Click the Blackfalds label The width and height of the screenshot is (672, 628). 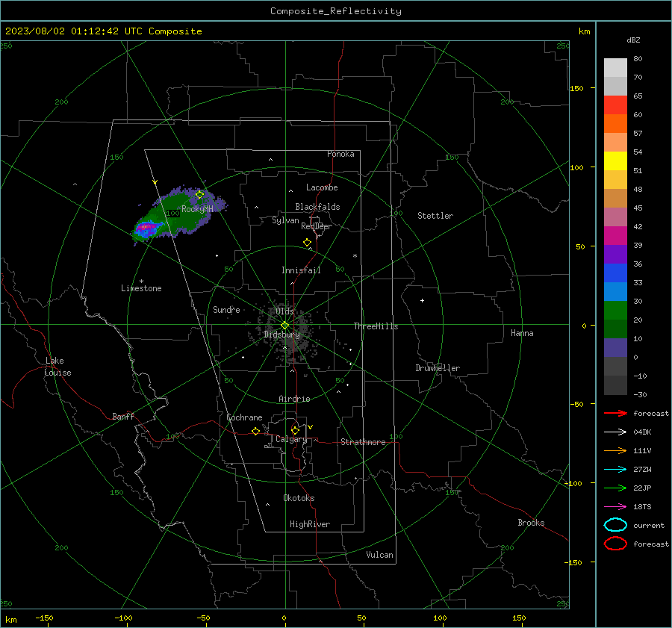317,207
